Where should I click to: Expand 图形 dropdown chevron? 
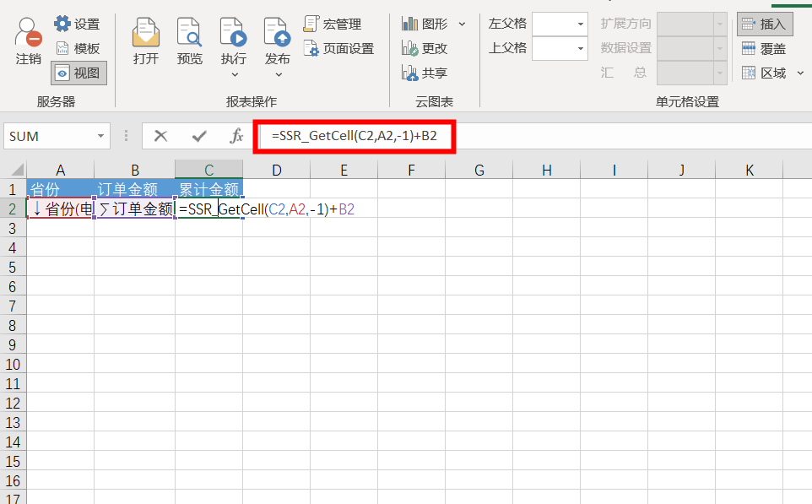click(x=462, y=24)
